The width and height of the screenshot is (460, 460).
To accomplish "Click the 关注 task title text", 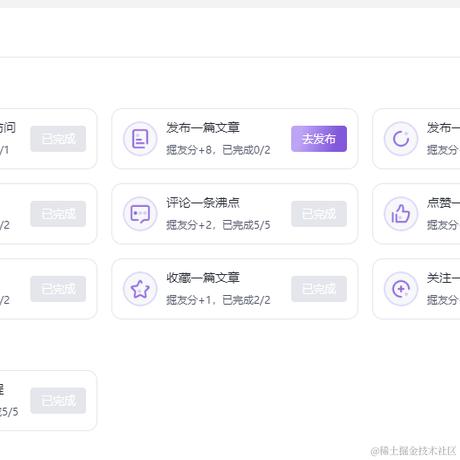I will click(443, 277).
